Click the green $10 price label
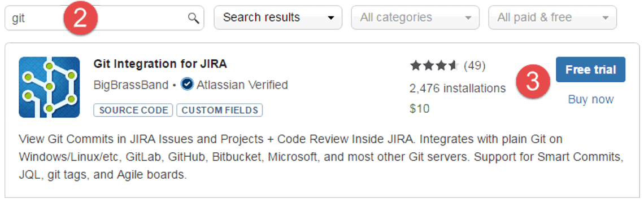Viewport: 644px width, 203px height. (419, 109)
